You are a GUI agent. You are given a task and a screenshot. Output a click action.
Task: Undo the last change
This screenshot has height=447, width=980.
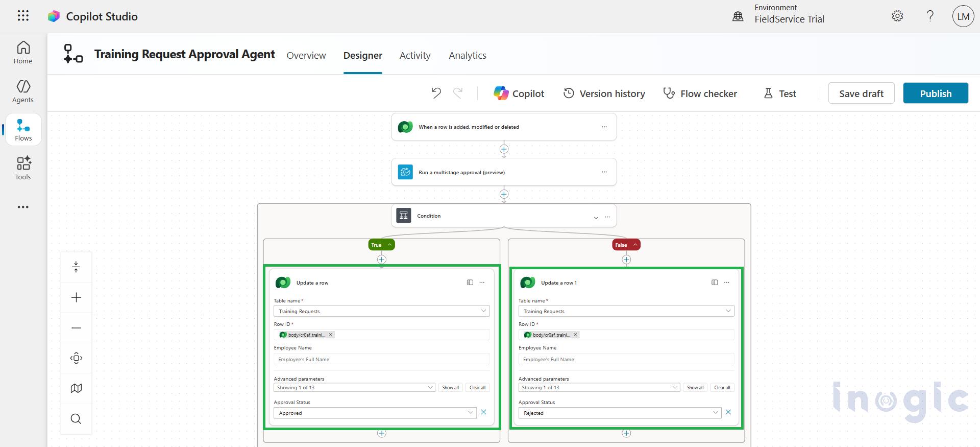(x=436, y=93)
